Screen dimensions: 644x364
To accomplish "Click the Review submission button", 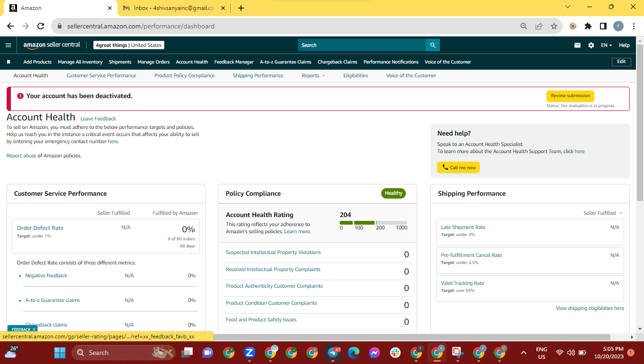I will (x=570, y=96).
